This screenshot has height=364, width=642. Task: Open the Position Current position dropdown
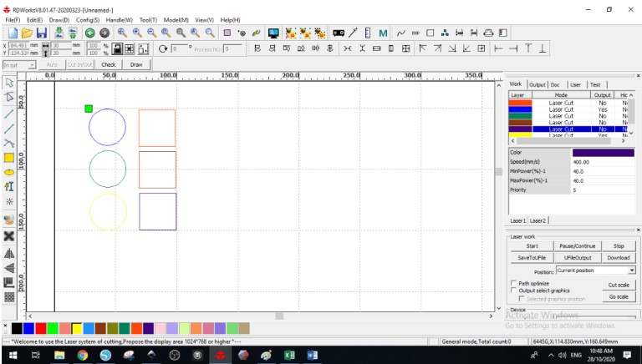(632, 270)
